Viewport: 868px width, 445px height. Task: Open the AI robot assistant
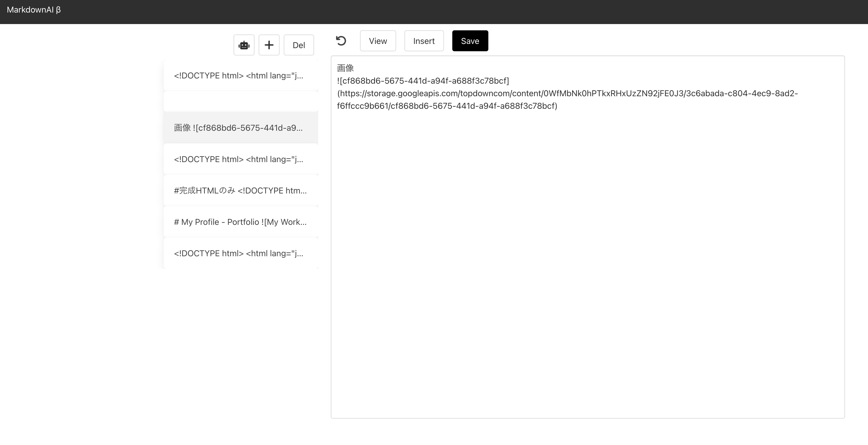(x=244, y=45)
